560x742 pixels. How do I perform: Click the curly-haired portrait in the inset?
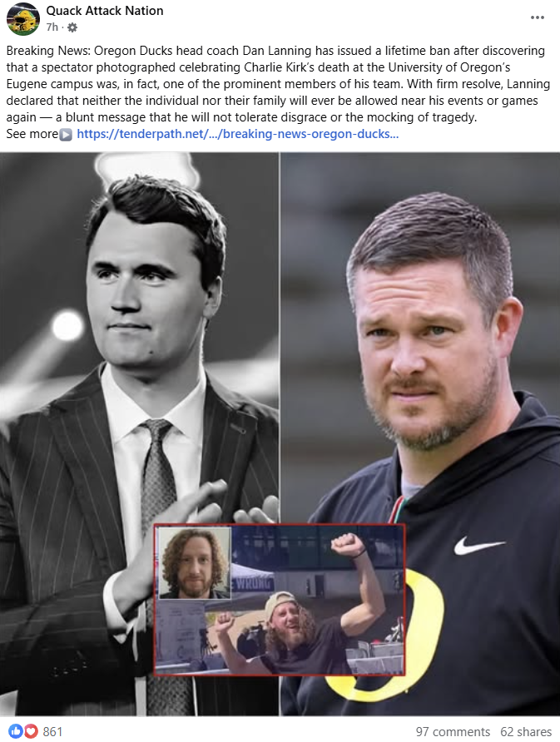coord(194,563)
